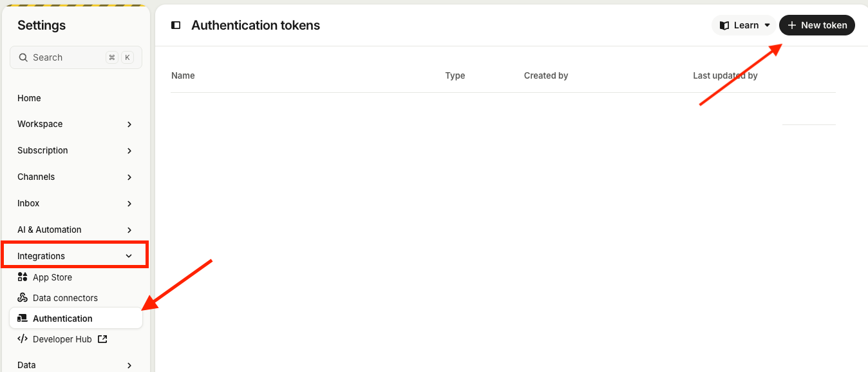Click the App Store grid icon
This screenshot has height=372, width=868.
tap(23, 277)
